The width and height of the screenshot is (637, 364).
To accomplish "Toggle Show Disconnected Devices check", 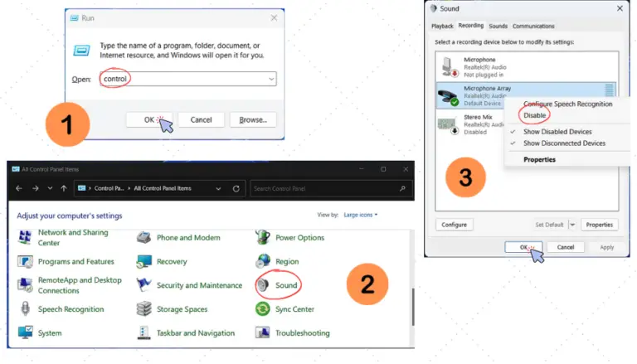I will point(513,143).
